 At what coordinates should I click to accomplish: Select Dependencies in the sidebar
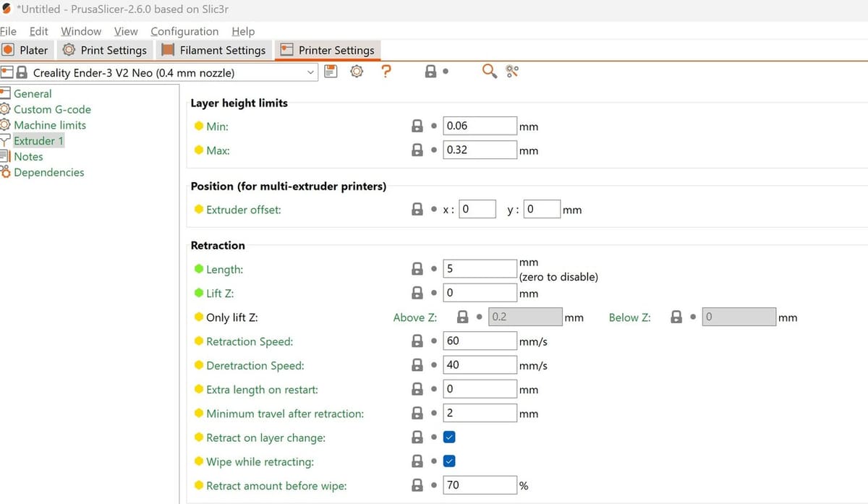coord(48,172)
